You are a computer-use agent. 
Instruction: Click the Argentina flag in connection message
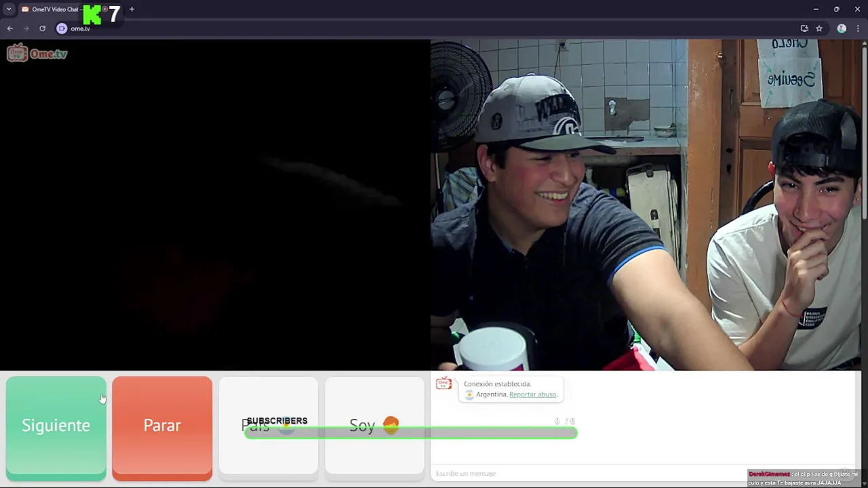tap(469, 394)
